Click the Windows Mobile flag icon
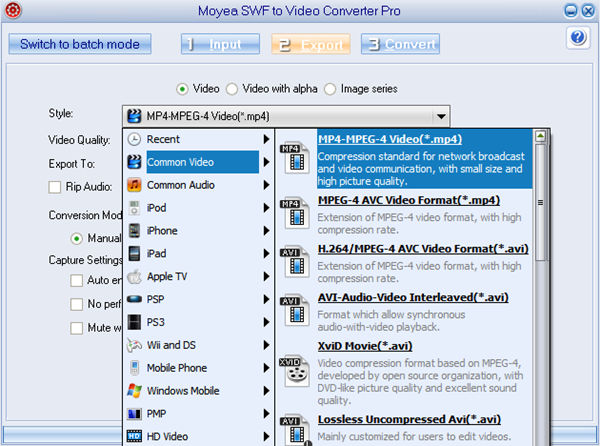Viewport: 600px width, 446px height. click(134, 391)
